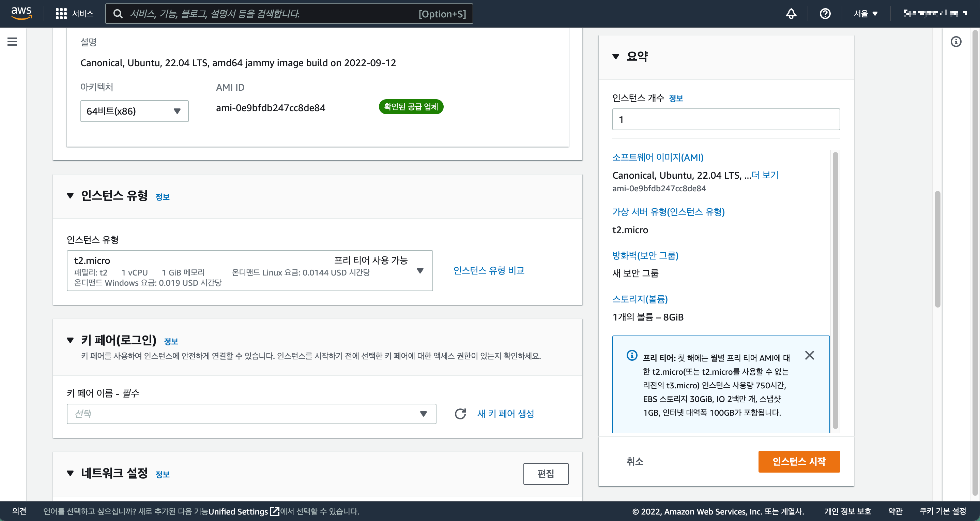
Task: Click the 새 키 페어 생성 link
Action: (505, 414)
